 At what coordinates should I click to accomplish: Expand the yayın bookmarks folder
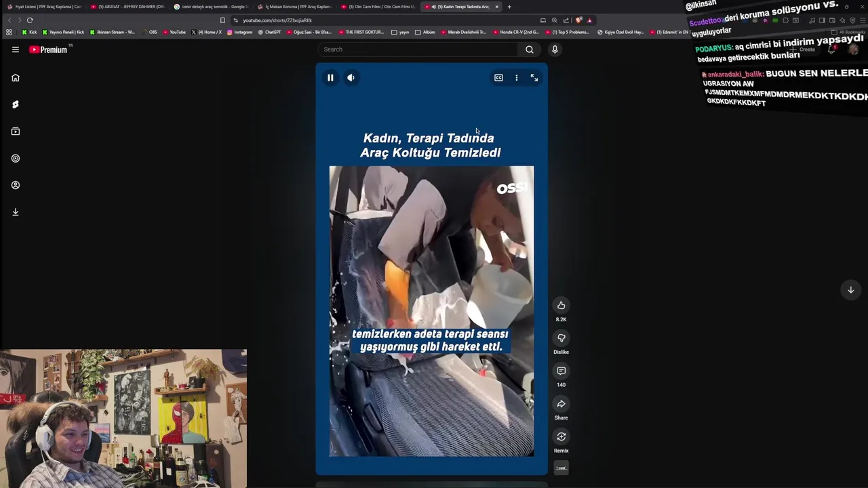(x=400, y=32)
